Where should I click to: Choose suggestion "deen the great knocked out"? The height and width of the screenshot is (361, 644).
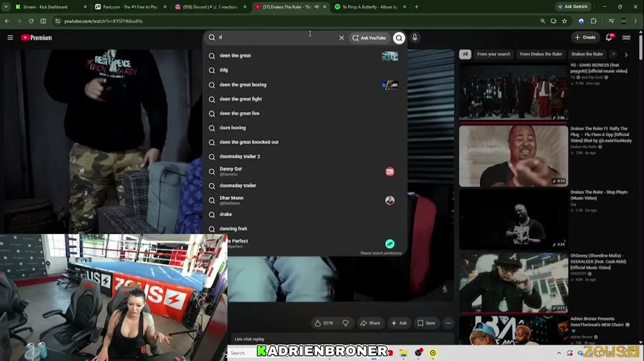[305, 142]
